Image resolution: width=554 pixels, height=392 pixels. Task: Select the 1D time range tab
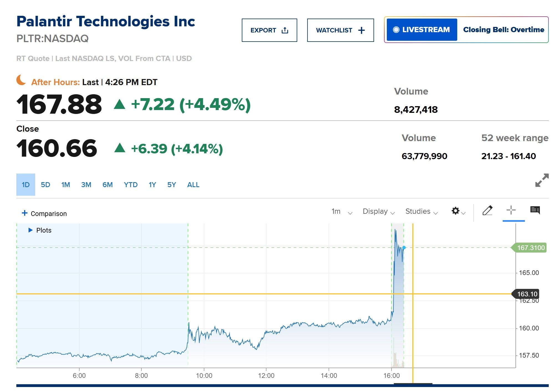click(x=26, y=185)
